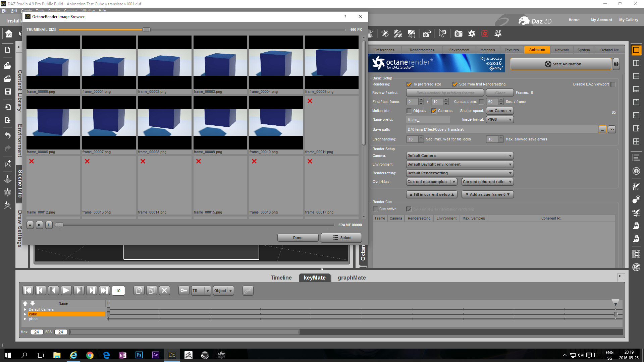Click the keyMate play forward button
Image resolution: width=644 pixels, height=362 pixels.
pos(66,290)
